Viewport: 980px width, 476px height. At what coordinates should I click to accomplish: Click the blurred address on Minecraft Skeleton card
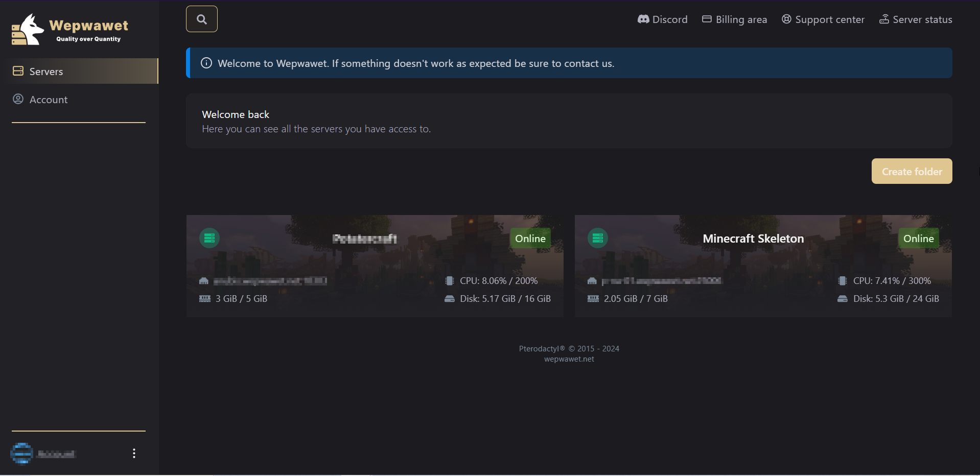[662, 281]
